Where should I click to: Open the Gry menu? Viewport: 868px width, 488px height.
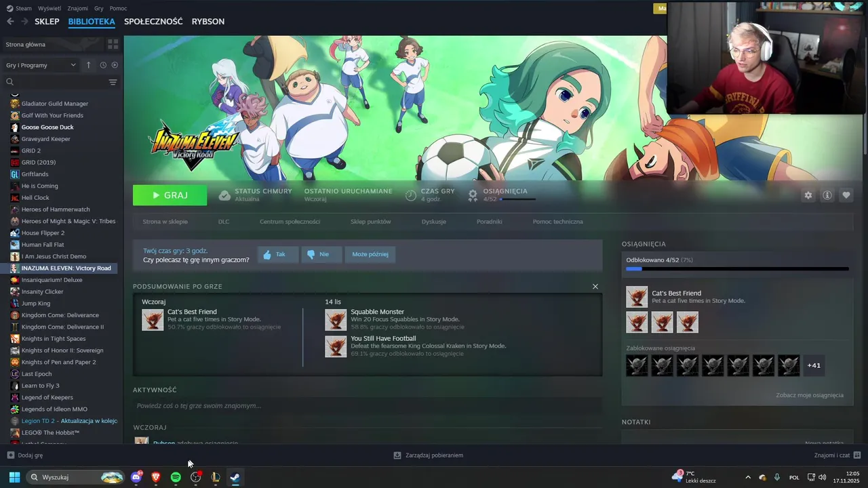(99, 8)
